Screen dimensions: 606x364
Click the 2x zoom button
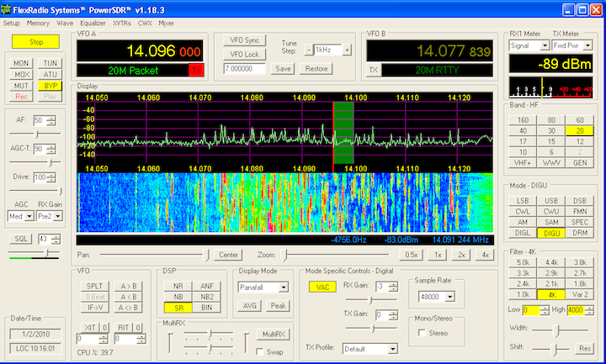(460, 254)
